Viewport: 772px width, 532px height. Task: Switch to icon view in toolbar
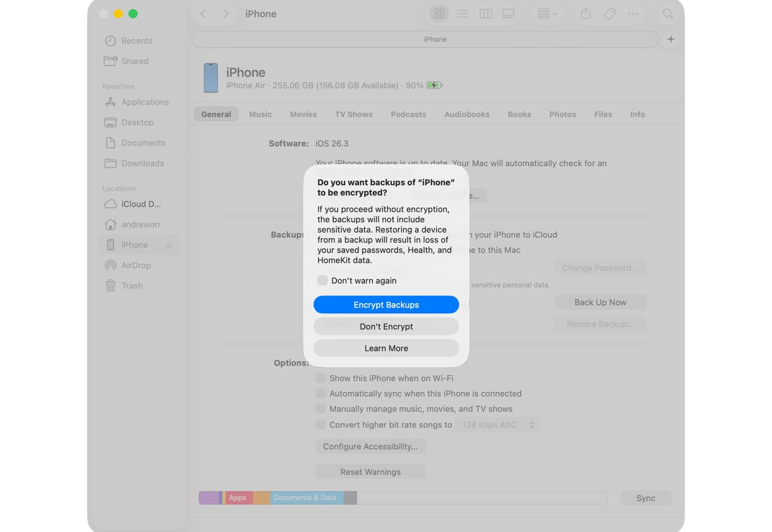(x=439, y=14)
